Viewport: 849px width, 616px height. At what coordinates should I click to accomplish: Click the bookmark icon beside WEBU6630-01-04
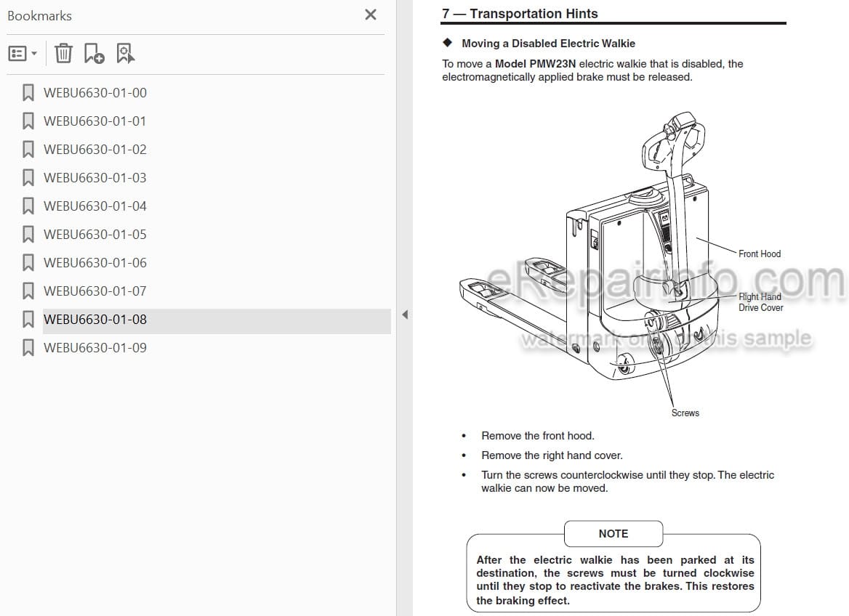pyautogui.click(x=28, y=206)
